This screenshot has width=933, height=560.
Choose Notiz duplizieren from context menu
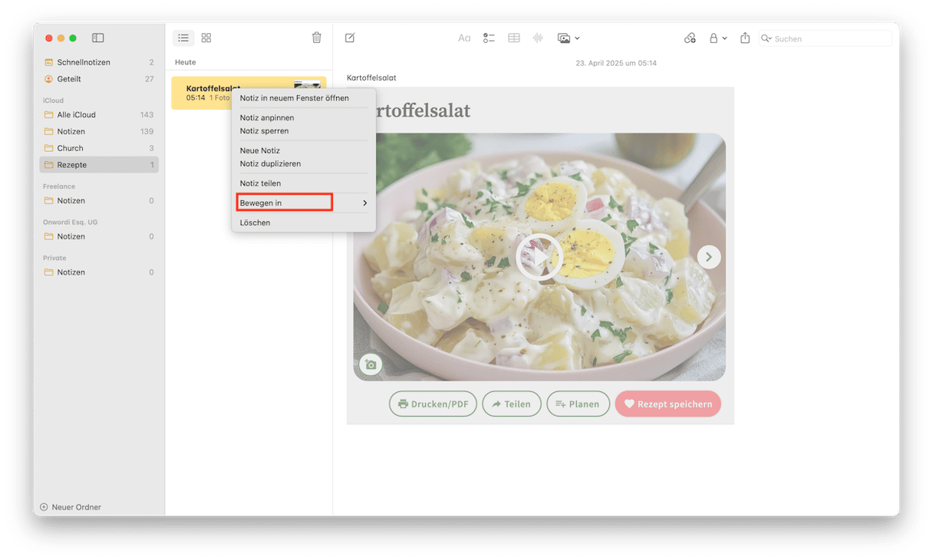(x=270, y=163)
